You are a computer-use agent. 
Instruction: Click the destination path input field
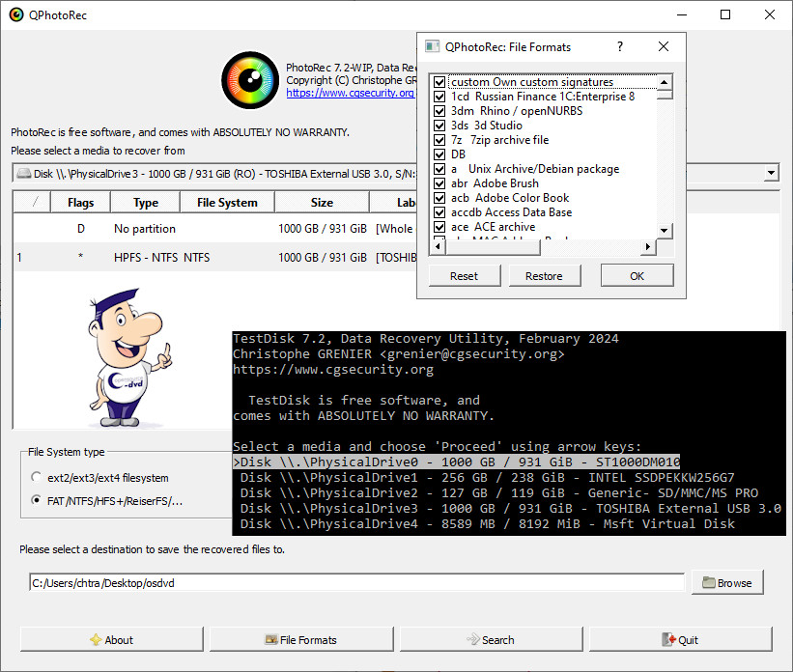(x=355, y=582)
